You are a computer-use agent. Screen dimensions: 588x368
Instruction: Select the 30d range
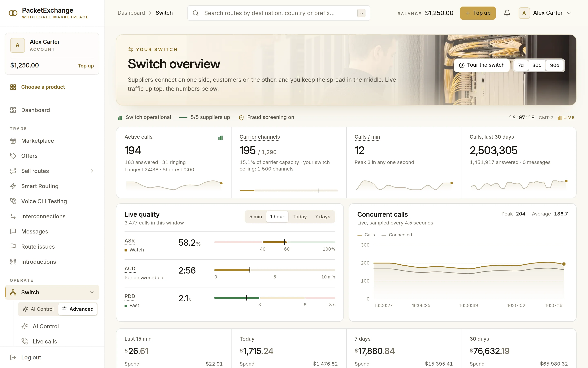[x=537, y=65]
